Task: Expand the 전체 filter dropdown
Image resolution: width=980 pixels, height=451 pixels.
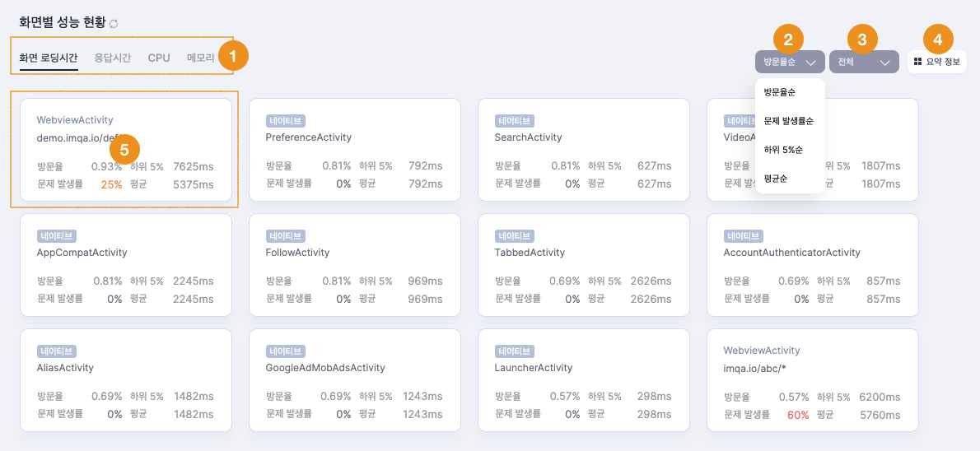Action: pyautogui.click(x=863, y=63)
